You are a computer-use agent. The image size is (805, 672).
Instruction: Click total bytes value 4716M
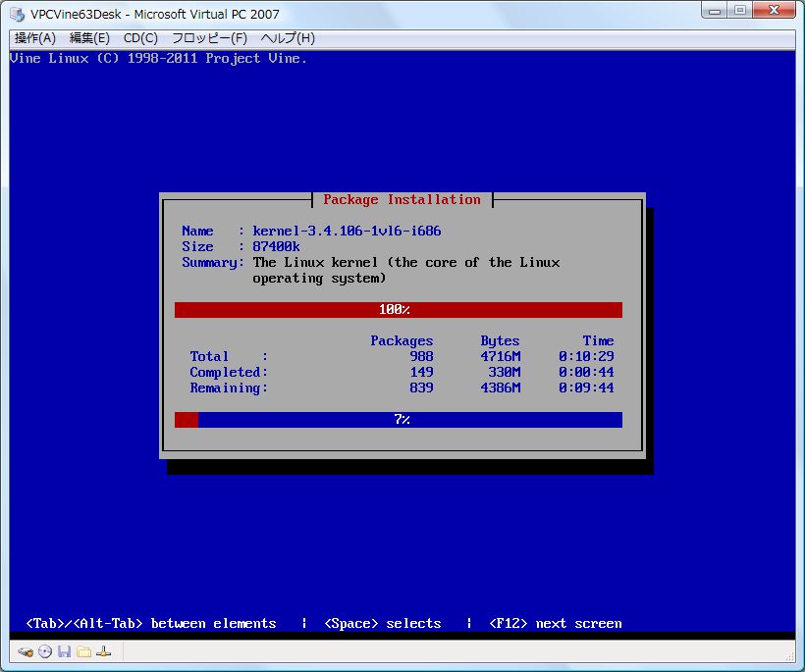click(x=501, y=356)
